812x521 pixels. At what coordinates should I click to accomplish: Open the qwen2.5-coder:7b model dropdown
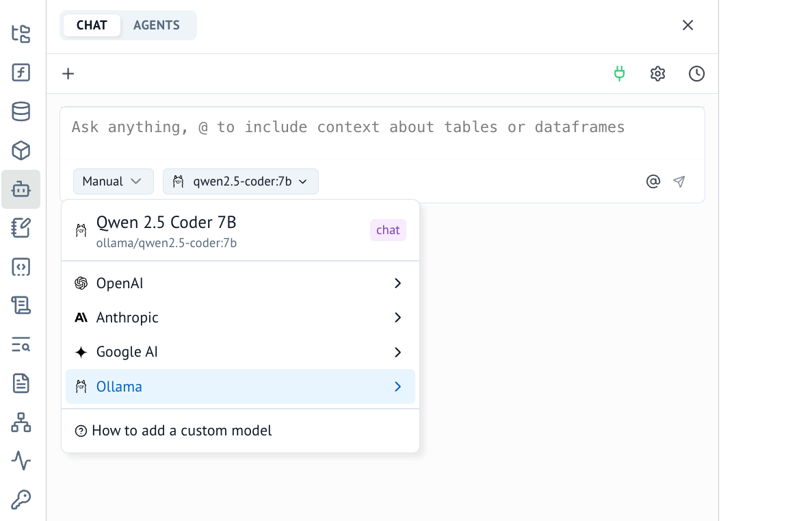click(x=241, y=181)
